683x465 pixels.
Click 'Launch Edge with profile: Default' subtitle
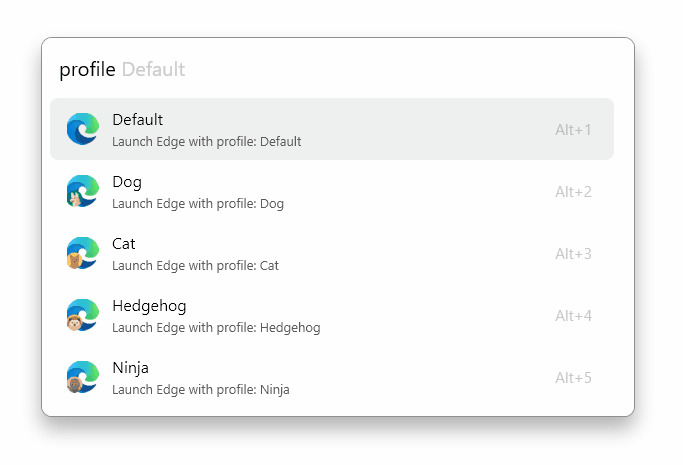(x=206, y=142)
